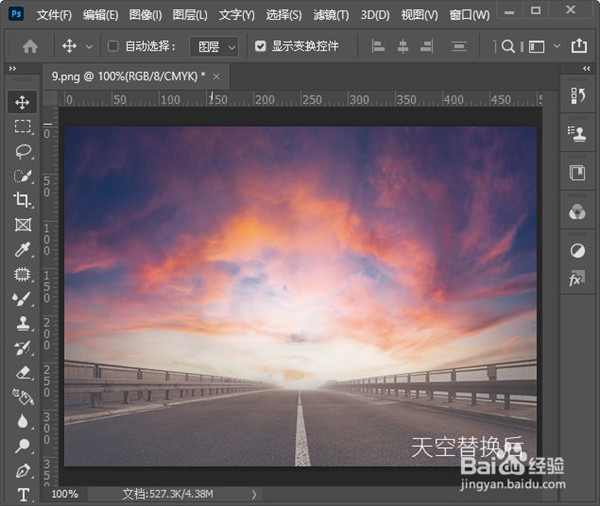Select the Lasso tool
Screen dimensions: 600x506
click(22, 151)
